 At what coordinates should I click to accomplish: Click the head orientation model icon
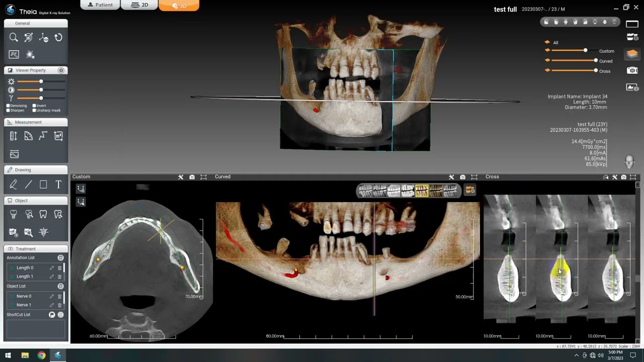coord(629,161)
